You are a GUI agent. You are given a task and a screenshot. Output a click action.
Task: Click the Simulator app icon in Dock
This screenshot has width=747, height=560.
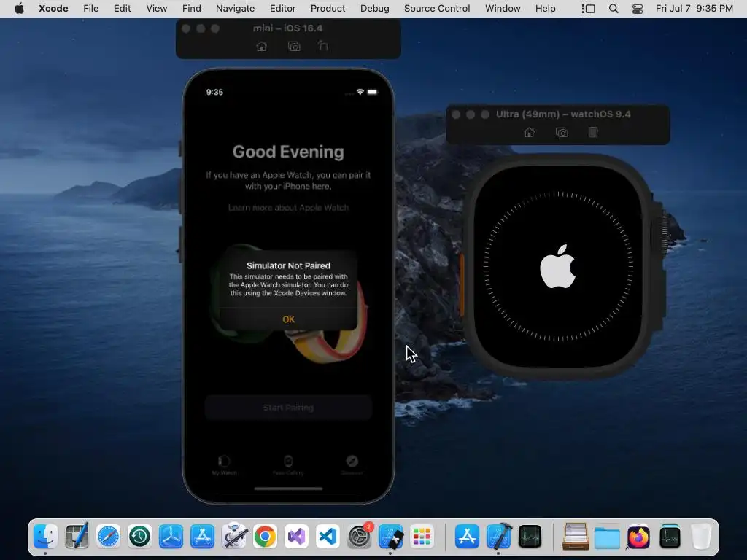(391, 537)
